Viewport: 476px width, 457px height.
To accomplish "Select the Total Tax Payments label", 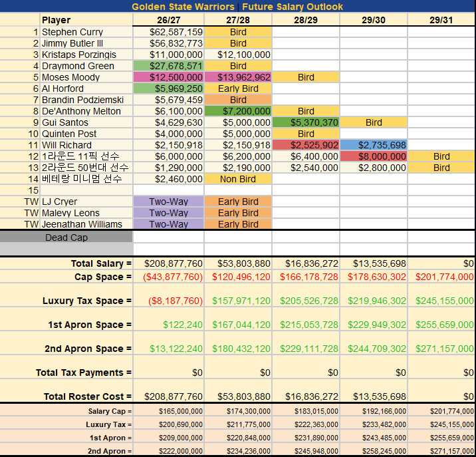I will (x=84, y=373).
